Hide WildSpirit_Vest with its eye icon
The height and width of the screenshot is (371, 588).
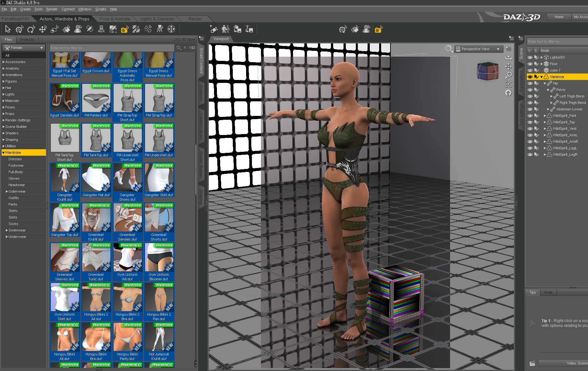pos(530,129)
